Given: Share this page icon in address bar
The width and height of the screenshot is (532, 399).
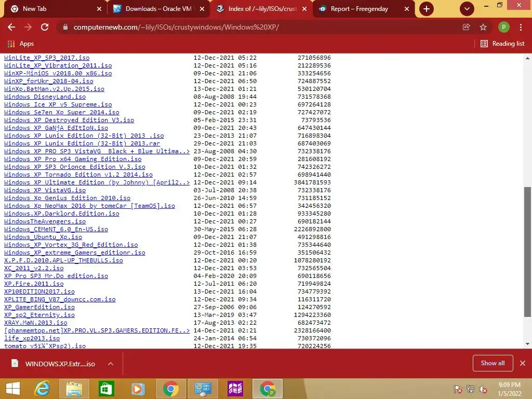Looking at the screenshot, I should click(x=467, y=27).
